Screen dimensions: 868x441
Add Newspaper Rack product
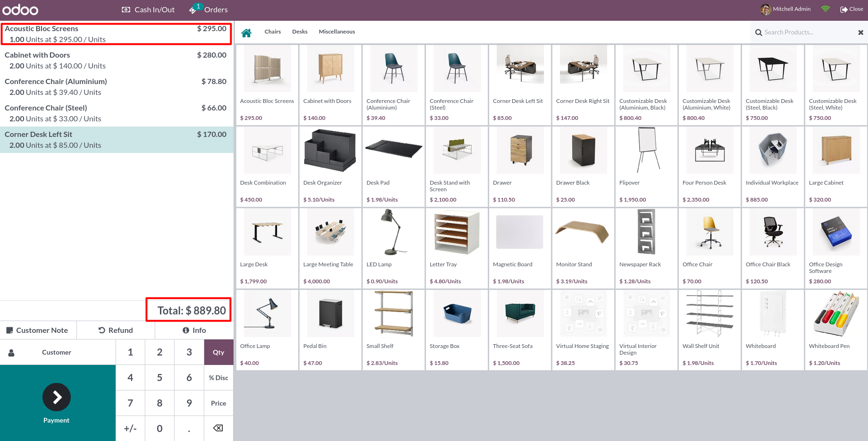coord(647,248)
